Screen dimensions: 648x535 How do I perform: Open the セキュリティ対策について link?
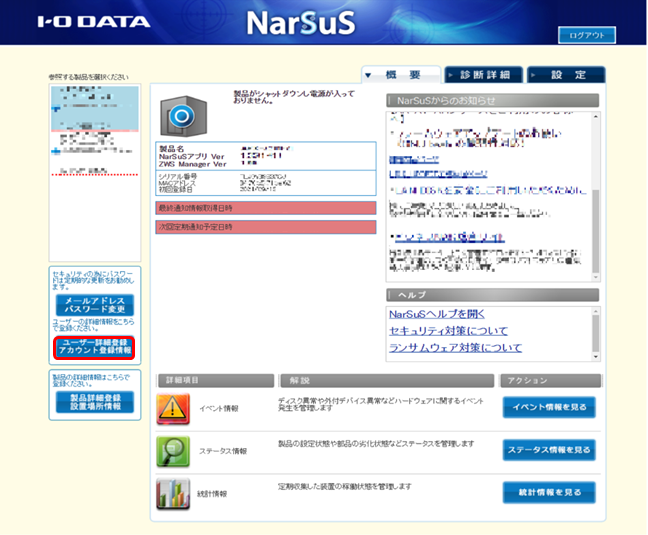[448, 331]
